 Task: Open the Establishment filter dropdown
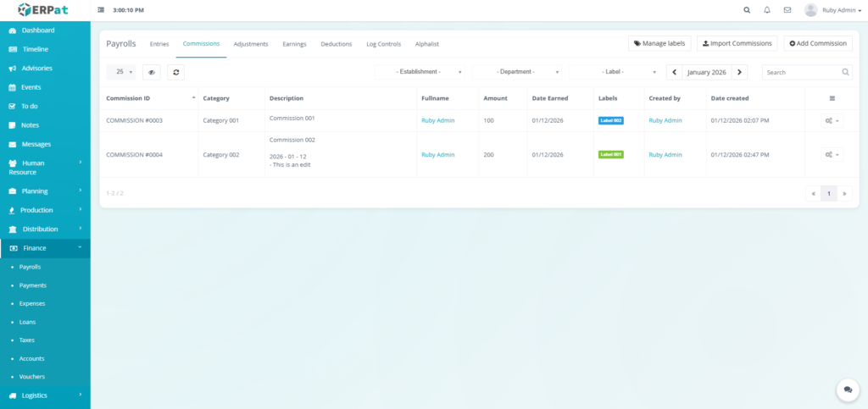coord(421,73)
